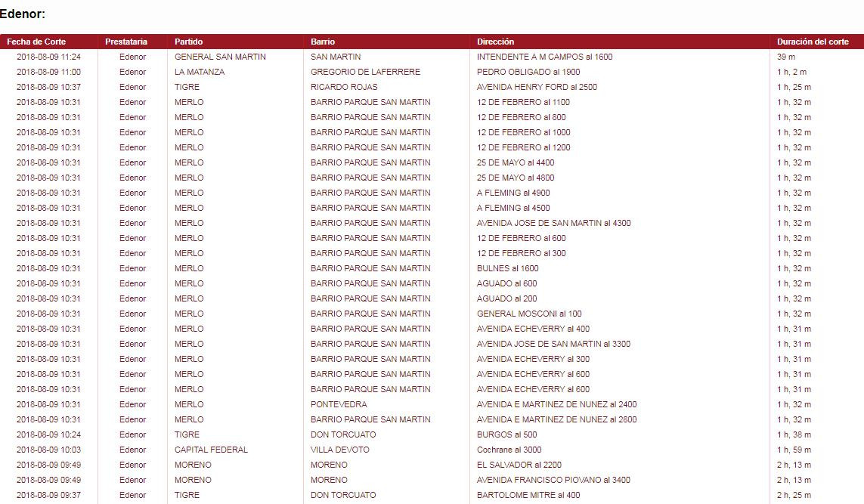Click the 'Partido' column header

coord(188,42)
